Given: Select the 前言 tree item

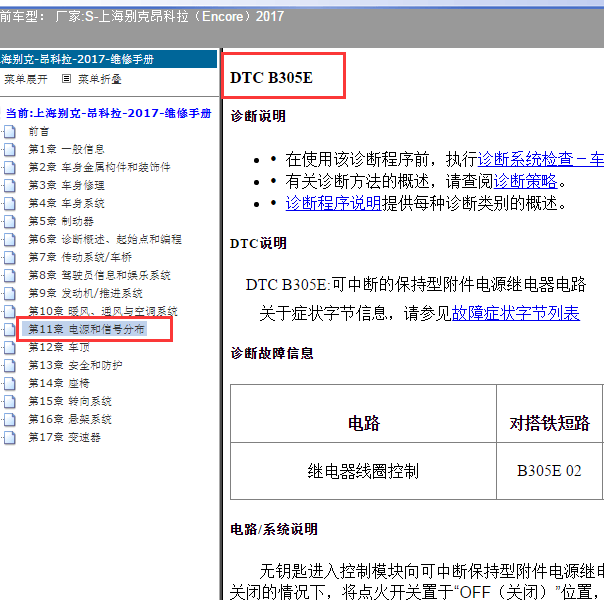Looking at the screenshot, I should click(x=39, y=132).
